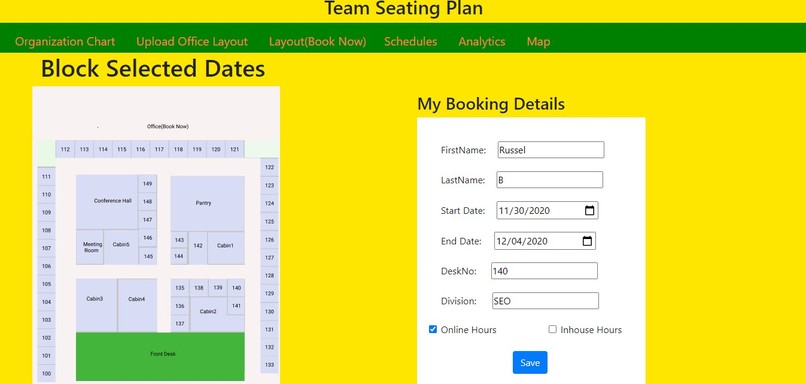
Task: Select desk 142 next to Cabin1
Action: coord(198,248)
